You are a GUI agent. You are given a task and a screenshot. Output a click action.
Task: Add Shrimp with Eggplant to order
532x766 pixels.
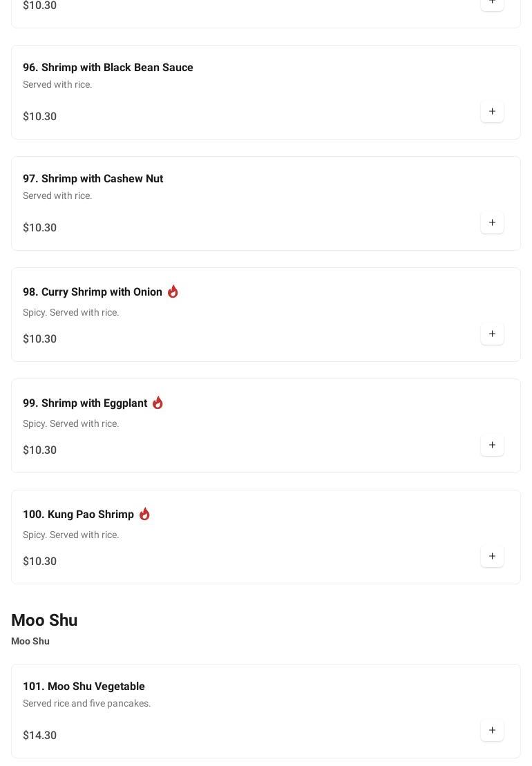492,446
